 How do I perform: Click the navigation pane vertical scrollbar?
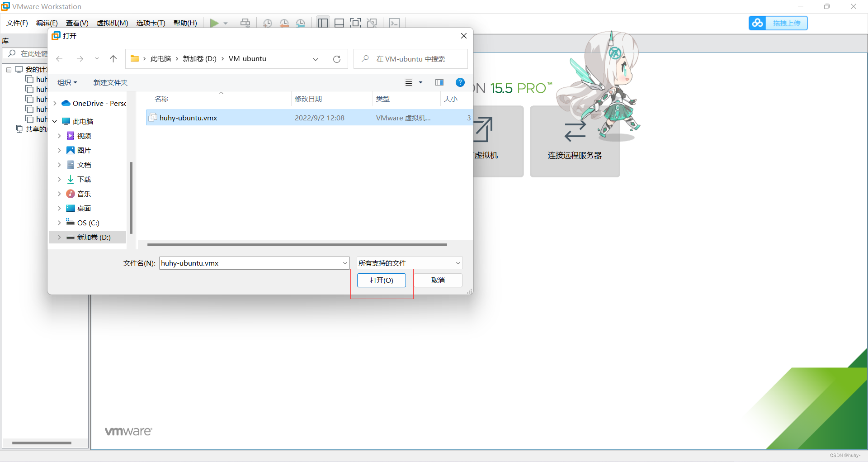[131, 198]
